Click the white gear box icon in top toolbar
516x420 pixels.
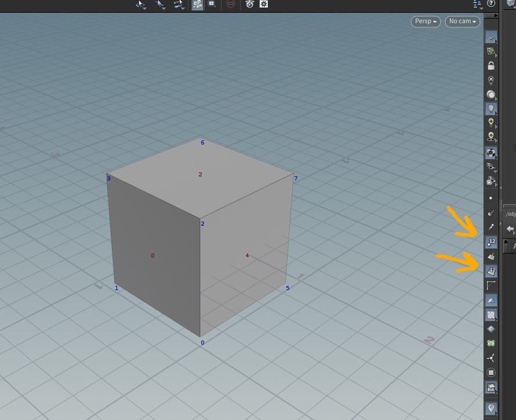pyautogui.click(x=264, y=4)
